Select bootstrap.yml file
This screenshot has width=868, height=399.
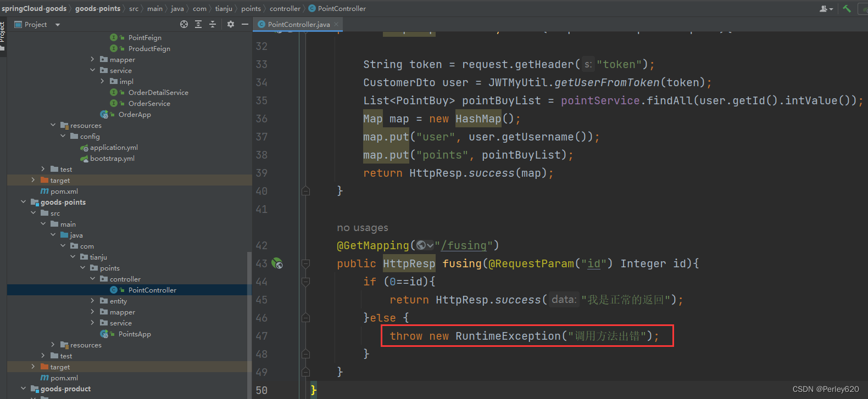click(112, 158)
